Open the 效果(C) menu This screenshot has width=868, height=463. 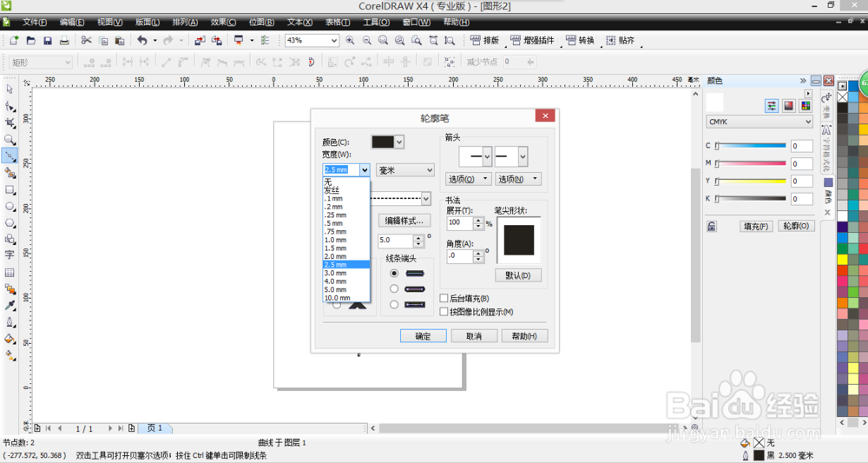[x=223, y=23]
